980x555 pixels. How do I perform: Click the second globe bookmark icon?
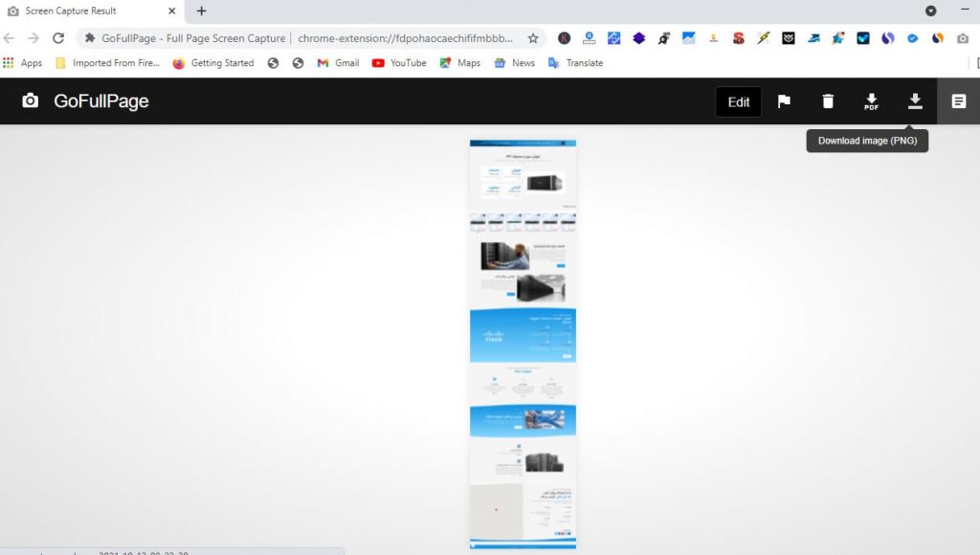tap(299, 62)
